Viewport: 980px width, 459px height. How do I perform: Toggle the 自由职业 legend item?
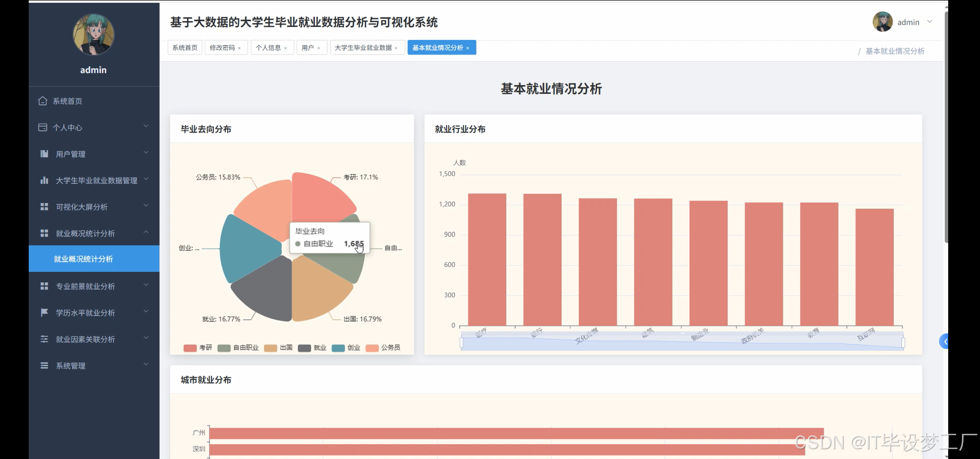click(x=238, y=348)
